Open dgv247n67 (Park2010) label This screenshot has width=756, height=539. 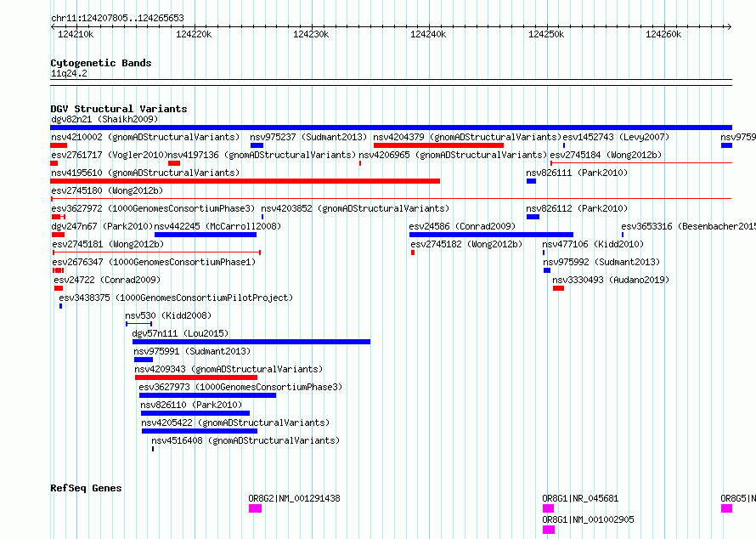(x=102, y=226)
